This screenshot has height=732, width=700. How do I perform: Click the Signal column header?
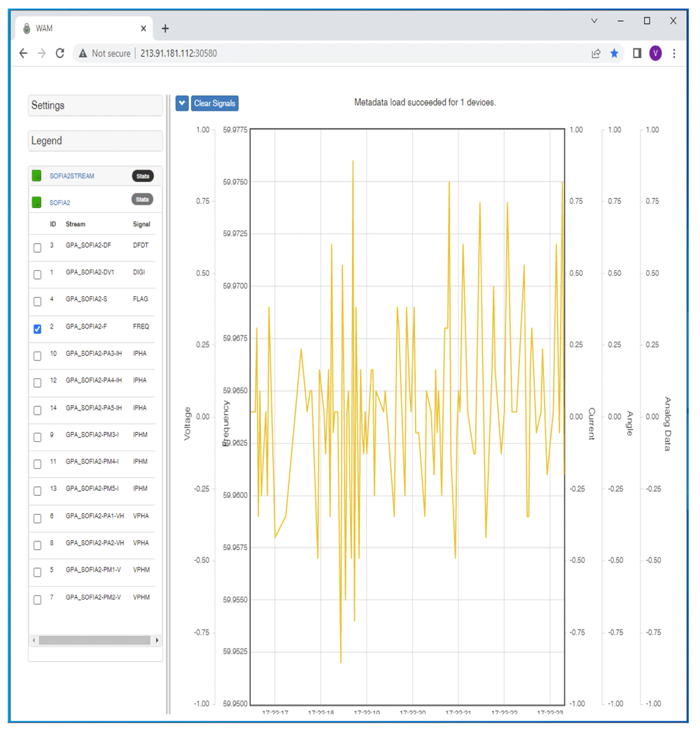(x=141, y=224)
